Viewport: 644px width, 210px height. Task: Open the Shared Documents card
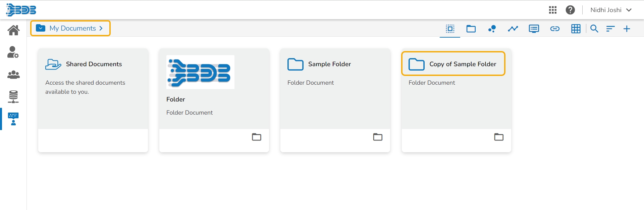(94, 64)
